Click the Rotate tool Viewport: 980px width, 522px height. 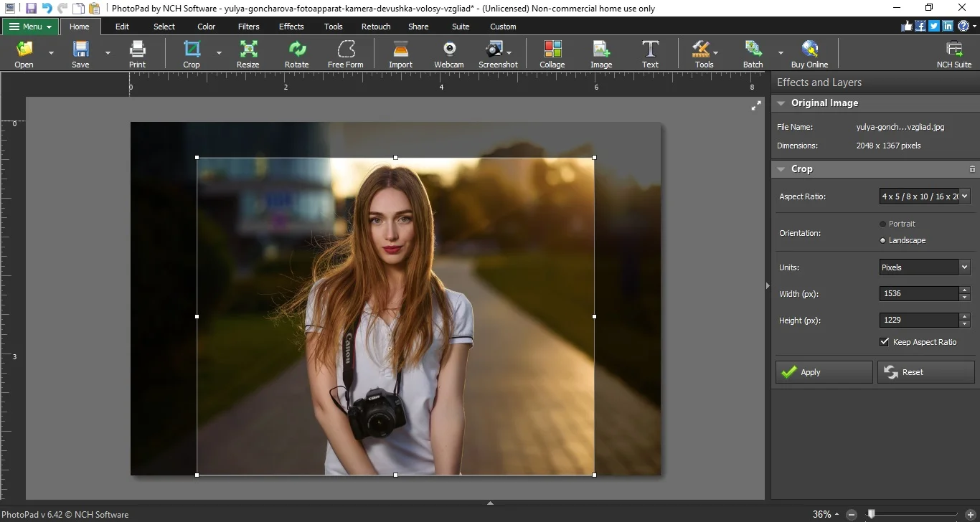coord(296,54)
